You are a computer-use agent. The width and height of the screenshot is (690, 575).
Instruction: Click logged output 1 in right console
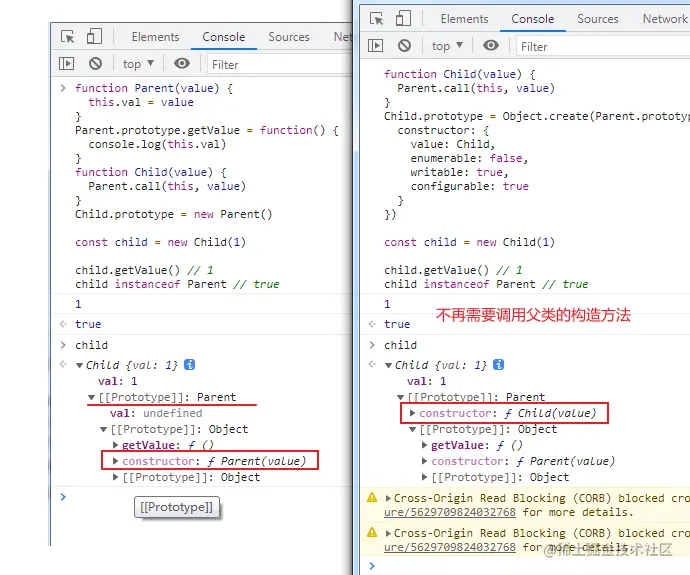click(x=387, y=304)
